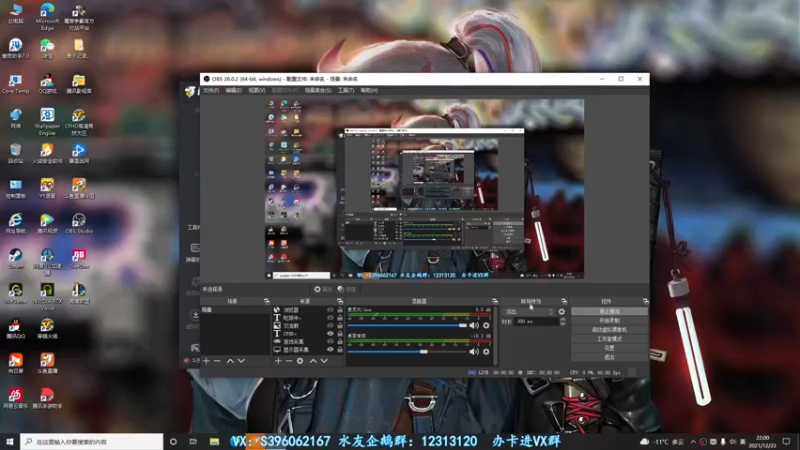The height and width of the screenshot is (450, 800).
Task: Add a new source with plus icon
Action: [x=278, y=361]
